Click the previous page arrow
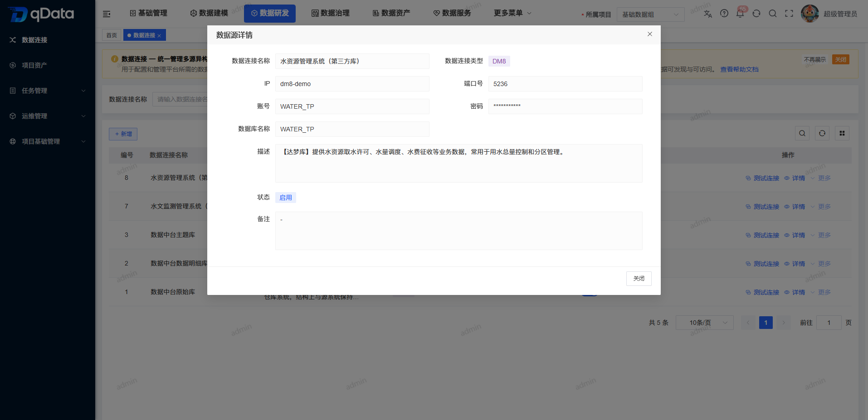The height and width of the screenshot is (420, 868). point(748,323)
